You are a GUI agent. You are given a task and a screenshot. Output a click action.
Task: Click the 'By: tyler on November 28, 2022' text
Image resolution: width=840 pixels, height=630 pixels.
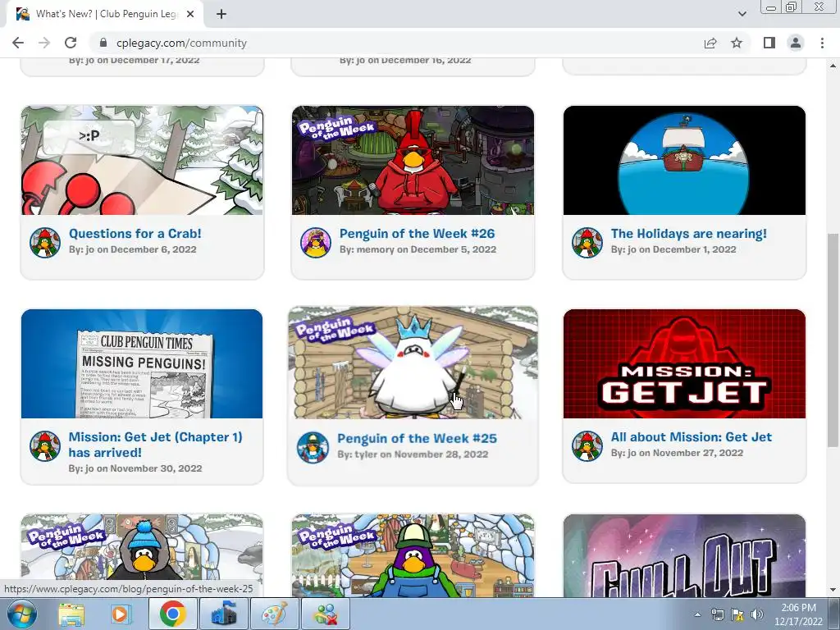point(413,454)
